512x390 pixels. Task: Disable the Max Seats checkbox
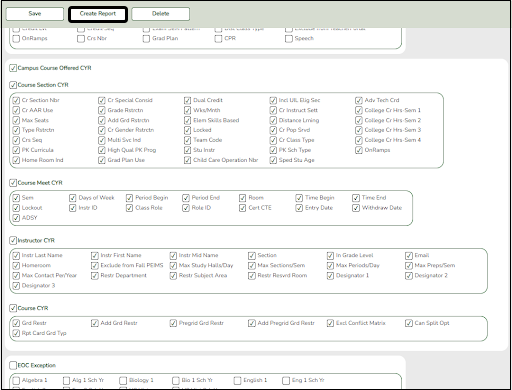pyautogui.click(x=16, y=120)
